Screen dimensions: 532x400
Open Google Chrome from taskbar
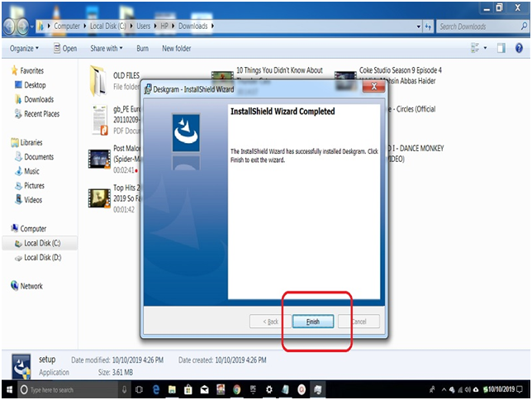coord(237,389)
